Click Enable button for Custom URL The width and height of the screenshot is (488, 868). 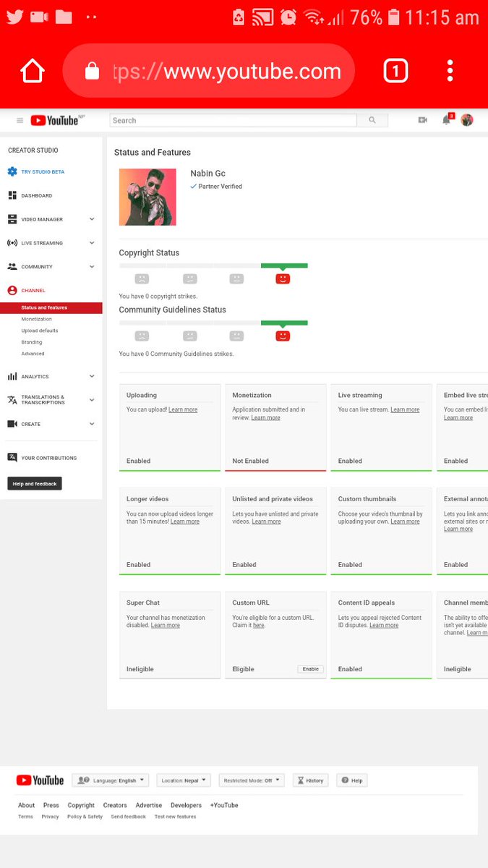click(311, 669)
